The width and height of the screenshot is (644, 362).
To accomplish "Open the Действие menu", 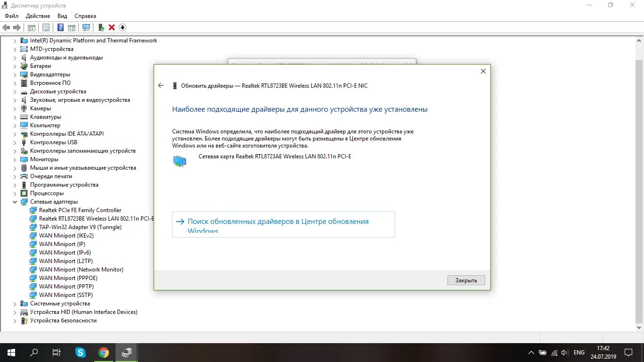I will tap(38, 16).
